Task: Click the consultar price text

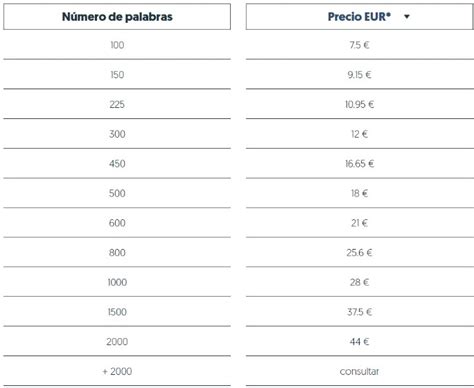Action: coord(359,371)
